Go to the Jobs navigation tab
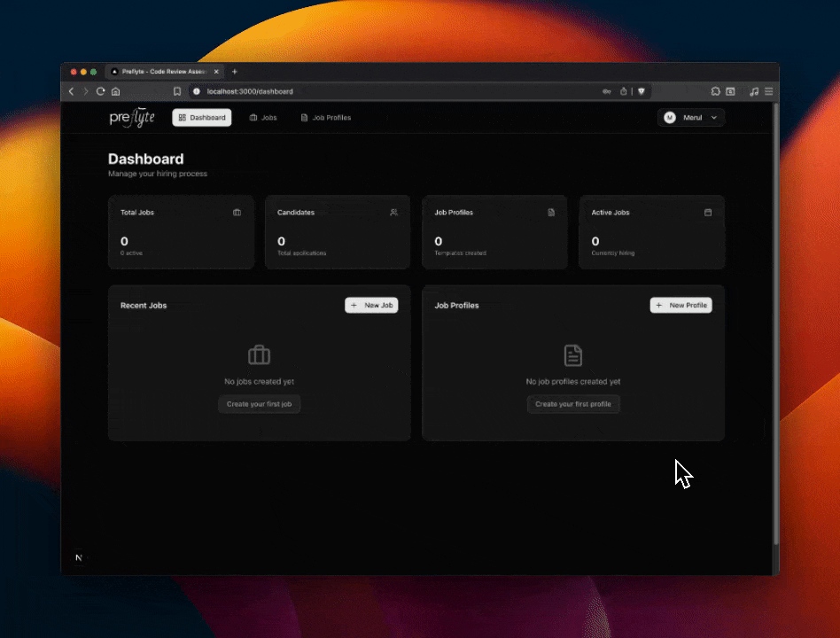 [263, 118]
